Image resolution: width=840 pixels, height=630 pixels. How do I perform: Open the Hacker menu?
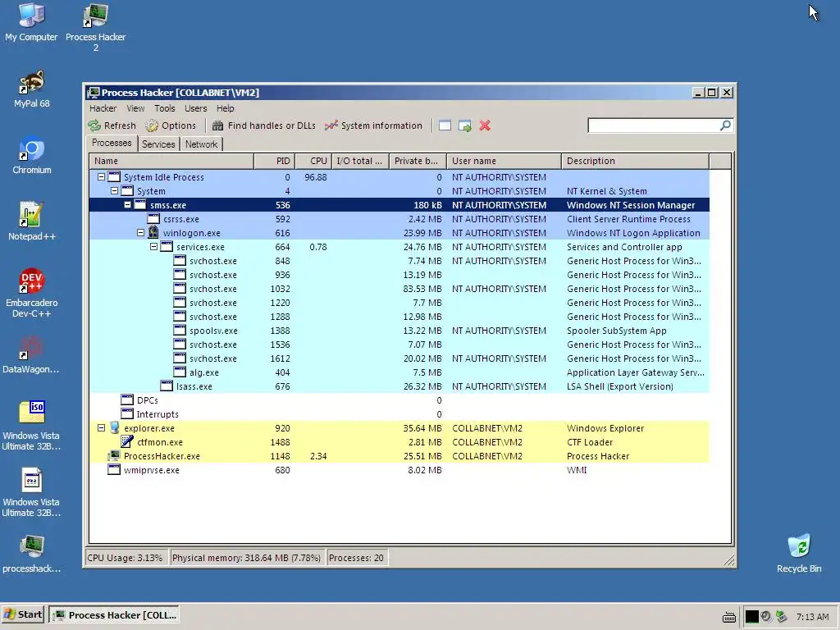103,108
